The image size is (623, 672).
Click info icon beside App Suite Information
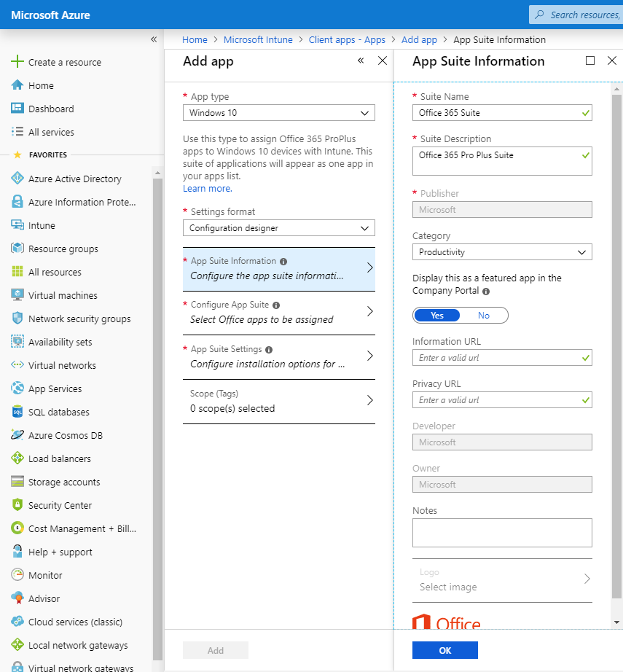click(283, 262)
